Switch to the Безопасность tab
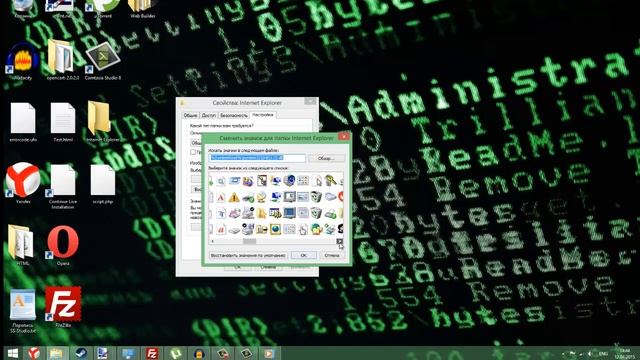The width and height of the screenshot is (640, 360). [x=234, y=116]
